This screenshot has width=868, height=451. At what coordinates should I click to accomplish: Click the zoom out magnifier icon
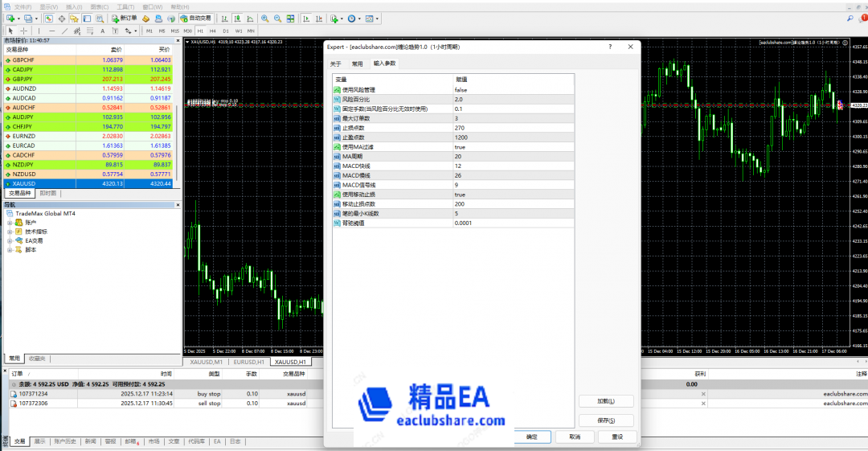point(276,18)
